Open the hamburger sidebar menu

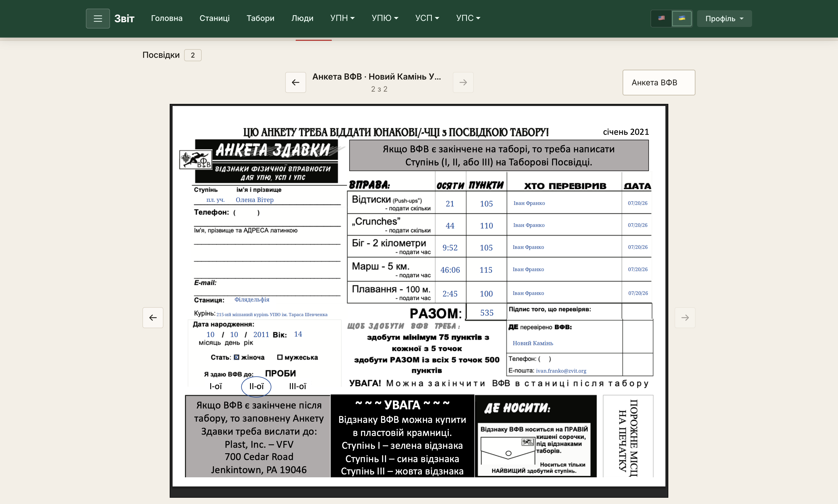(x=97, y=18)
